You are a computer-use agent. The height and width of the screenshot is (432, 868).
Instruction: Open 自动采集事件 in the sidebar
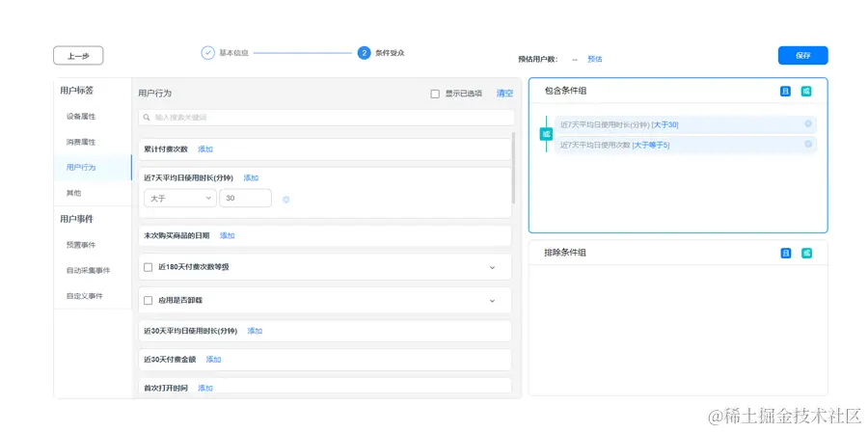88,271
